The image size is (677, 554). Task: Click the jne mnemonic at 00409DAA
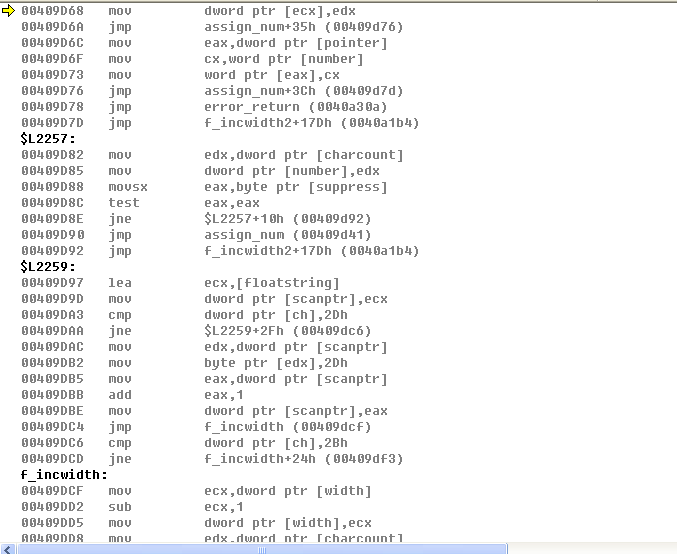tap(120, 330)
